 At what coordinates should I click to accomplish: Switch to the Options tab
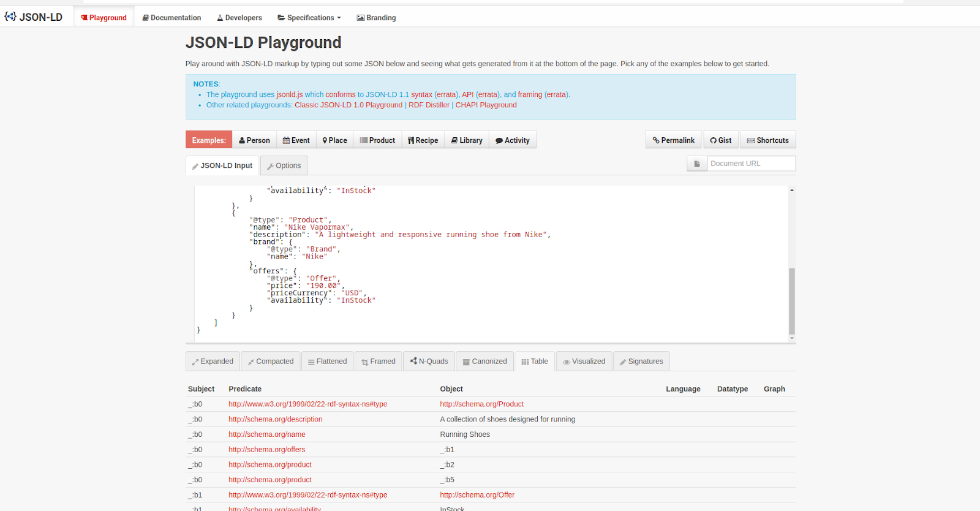coord(284,165)
